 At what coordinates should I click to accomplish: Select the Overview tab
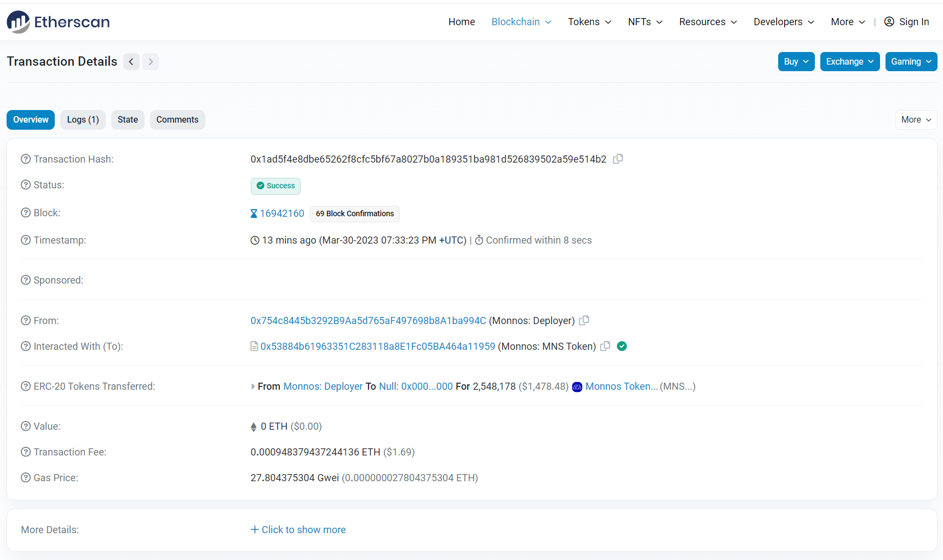[31, 120]
